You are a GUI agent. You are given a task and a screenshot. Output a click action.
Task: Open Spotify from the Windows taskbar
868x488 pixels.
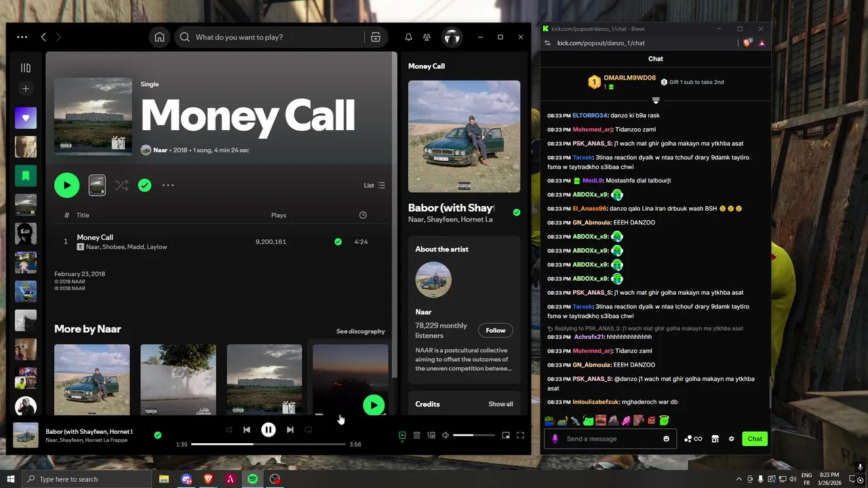[x=252, y=479]
